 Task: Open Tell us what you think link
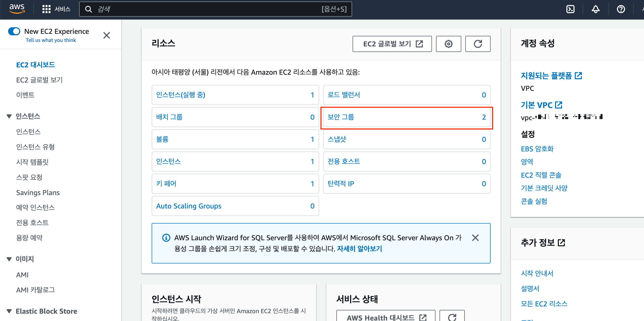[x=51, y=40]
